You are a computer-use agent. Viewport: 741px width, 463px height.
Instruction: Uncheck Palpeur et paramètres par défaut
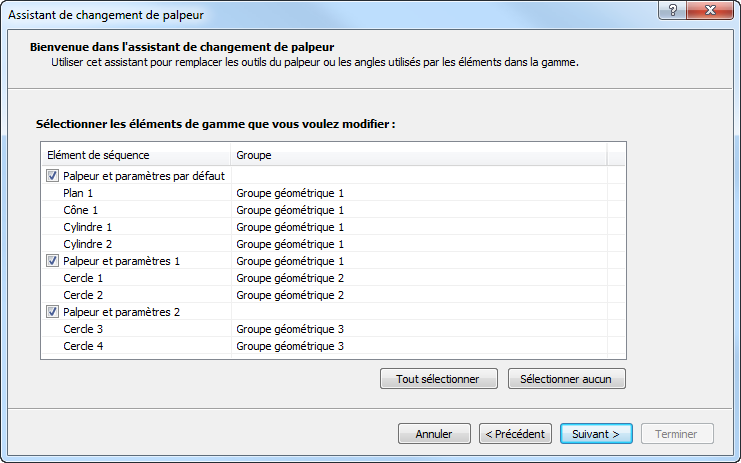(52, 175)
